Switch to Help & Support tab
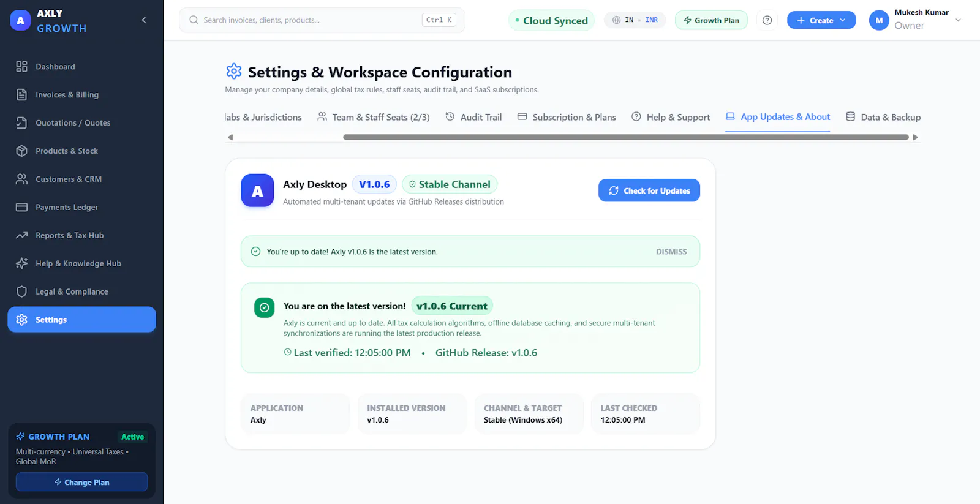The height and width of the screenshot is (504, 980). pyautogui.click(x=671, y=117)
